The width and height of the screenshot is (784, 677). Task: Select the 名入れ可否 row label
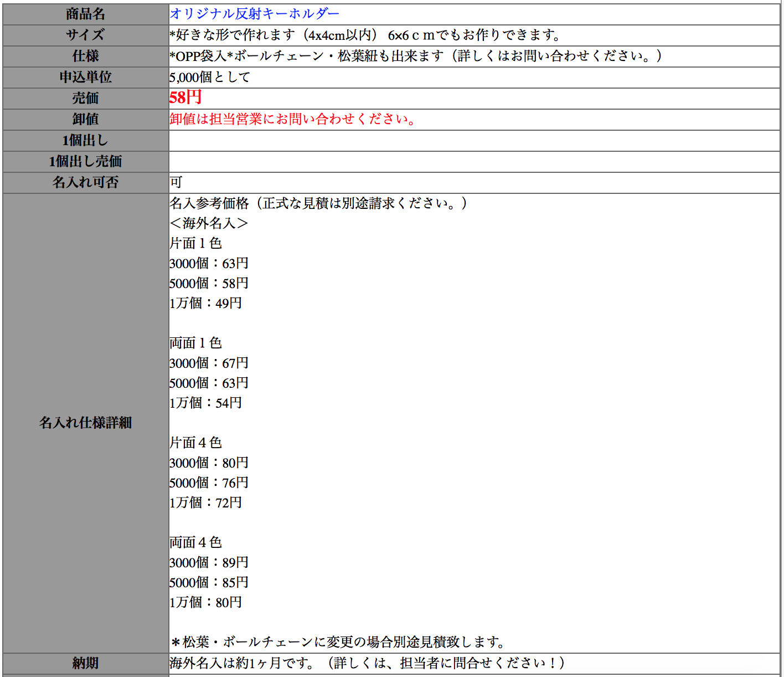click(86, 182)
